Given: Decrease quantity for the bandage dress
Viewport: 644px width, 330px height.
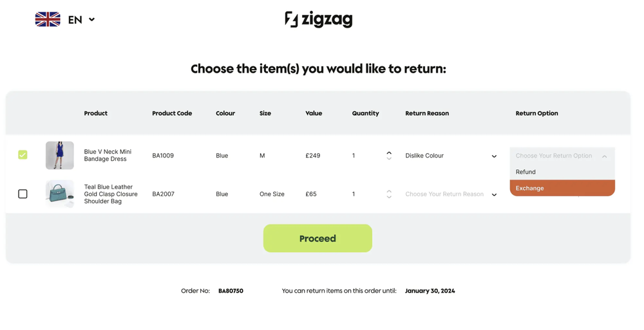Looking at the screenshot, I should tap(389, 158).
